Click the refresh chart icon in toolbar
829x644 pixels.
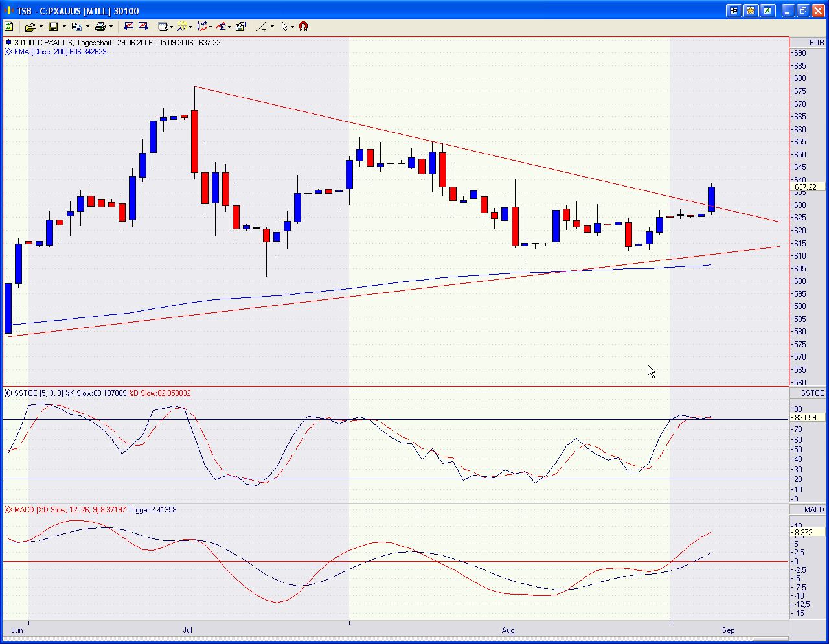9,27
